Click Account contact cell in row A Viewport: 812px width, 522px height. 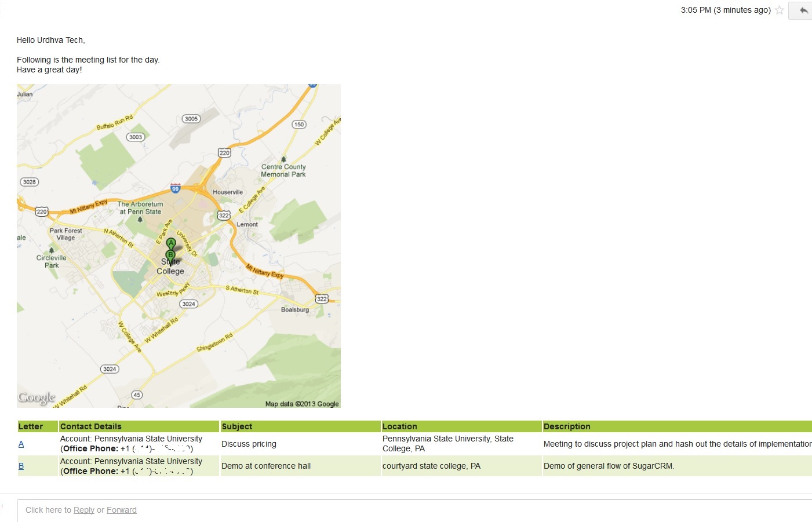[139, 444]
